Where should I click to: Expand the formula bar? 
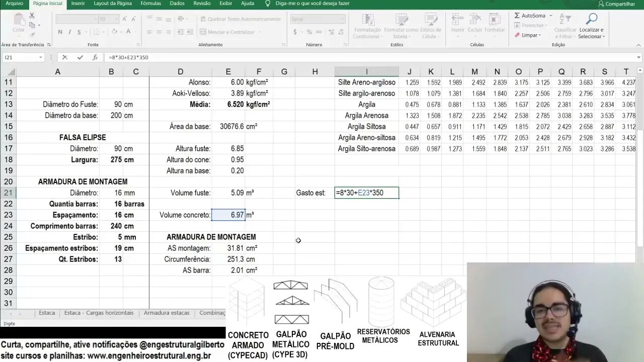point(639,57)
